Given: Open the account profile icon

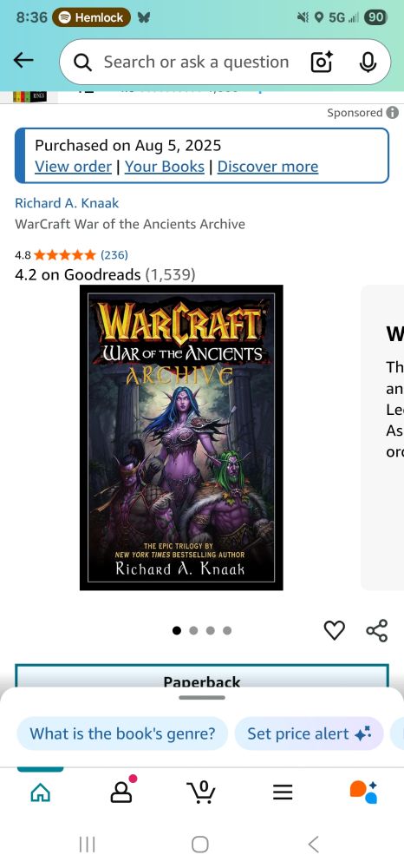Looking at the screenshot, I should coord(121,792).
